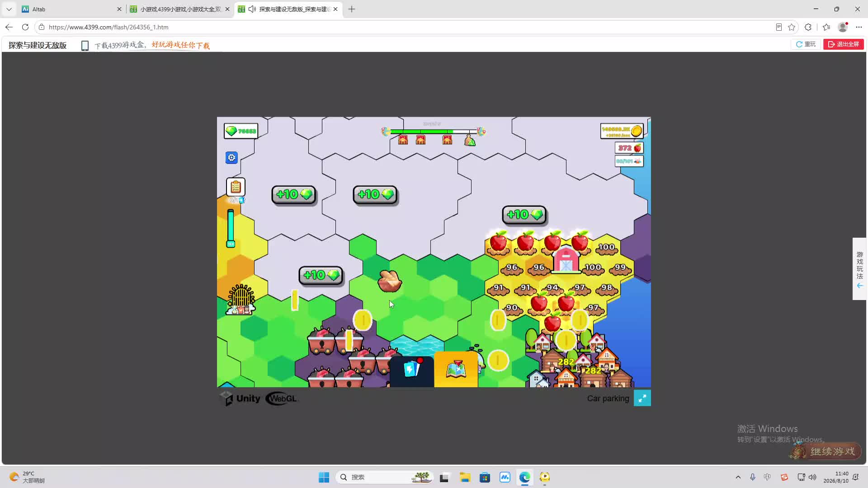Click the phone icon beside the download link

click(x=85, y=46)
